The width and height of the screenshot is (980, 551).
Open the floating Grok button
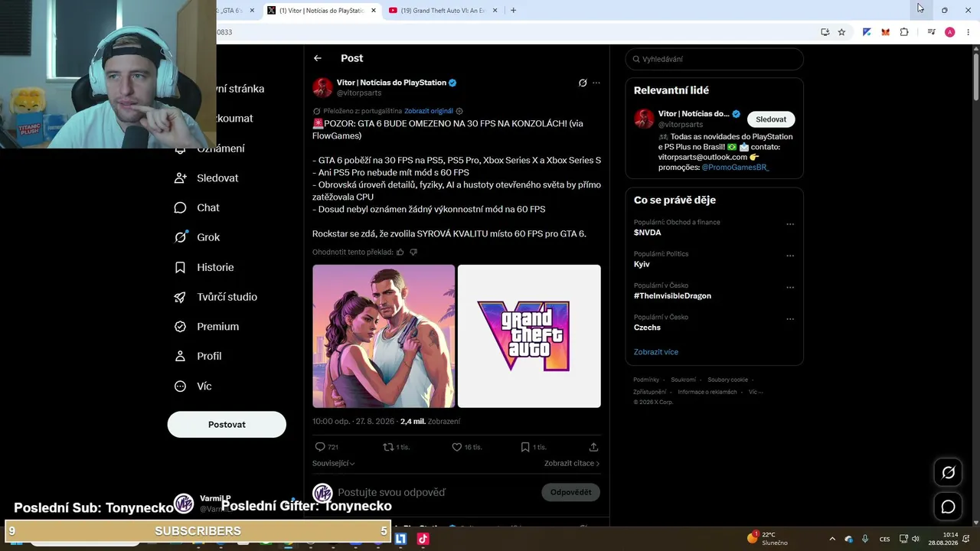pos(948,473)
